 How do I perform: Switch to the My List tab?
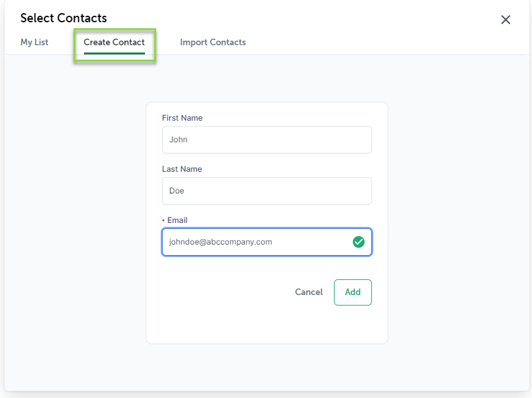click(34, 42)
